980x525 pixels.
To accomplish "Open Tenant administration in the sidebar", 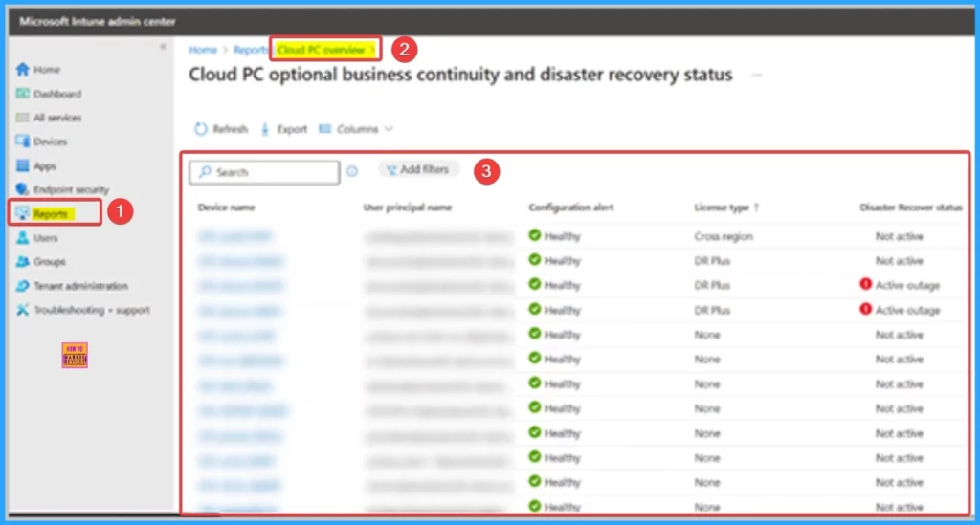I will [73, 286].
